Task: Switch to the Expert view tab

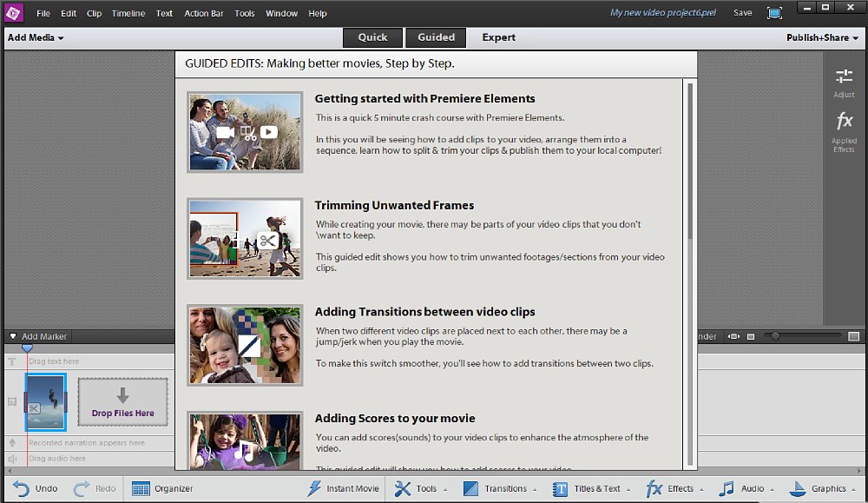Action: point(498,37)
